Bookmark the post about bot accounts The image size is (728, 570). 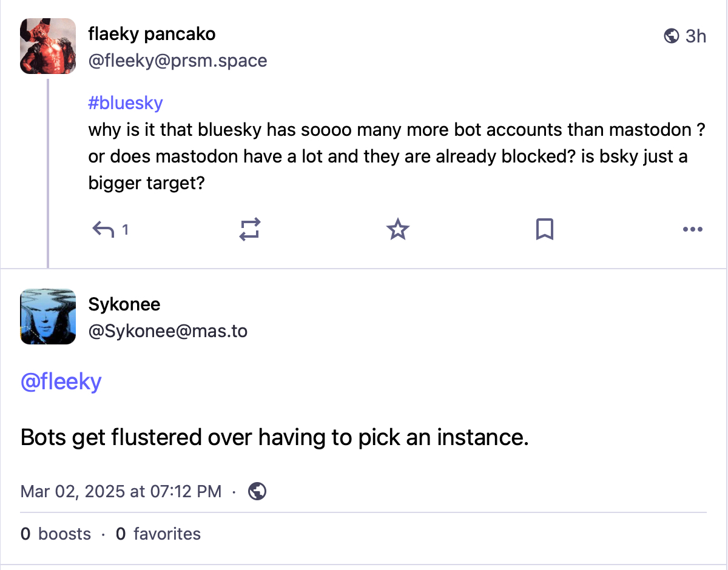pos(544,230)
